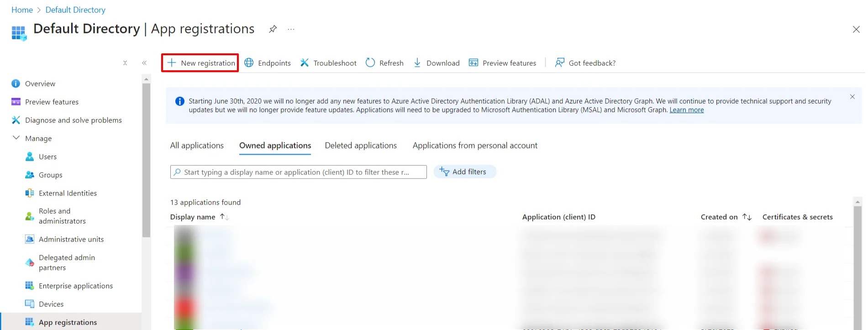Open the more options ellipsis
The height and width of the screenshot is (330, 868).
click(x=291, y=29)
